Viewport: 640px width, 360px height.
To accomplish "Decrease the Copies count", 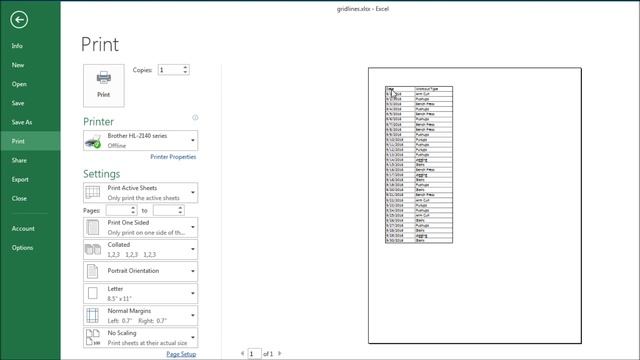I will coord(185,72).
